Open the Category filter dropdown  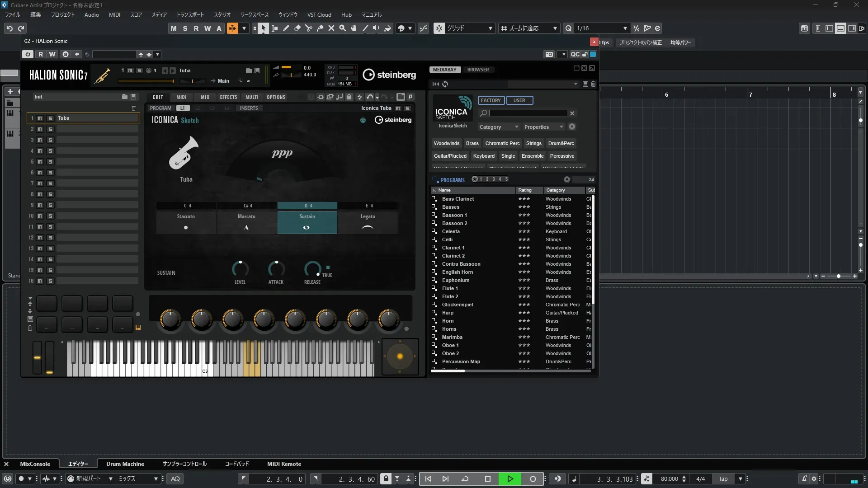498,127
